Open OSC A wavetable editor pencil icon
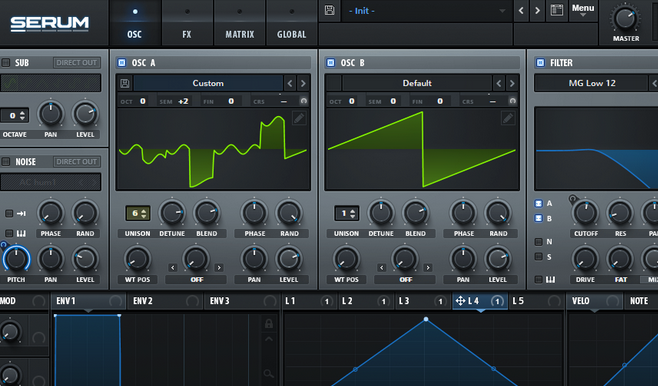This screenshot has width=658, height=386. tap(299, 118)
